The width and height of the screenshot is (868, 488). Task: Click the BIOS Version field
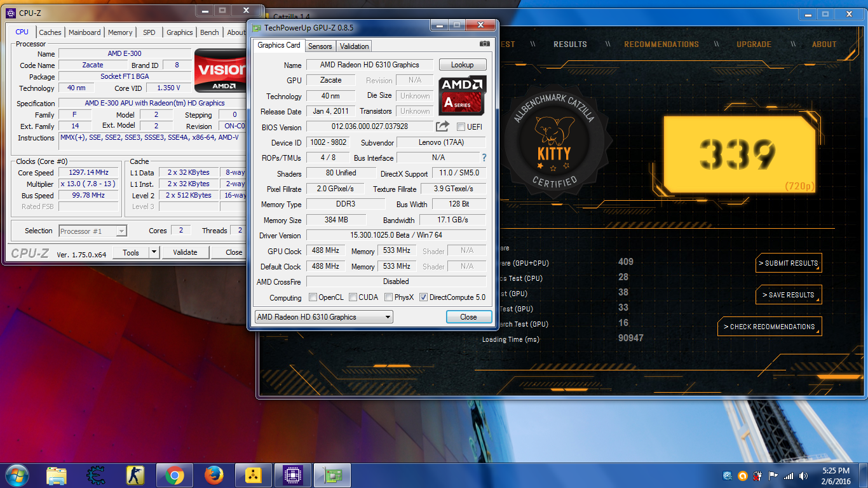[x=370, y=127]
